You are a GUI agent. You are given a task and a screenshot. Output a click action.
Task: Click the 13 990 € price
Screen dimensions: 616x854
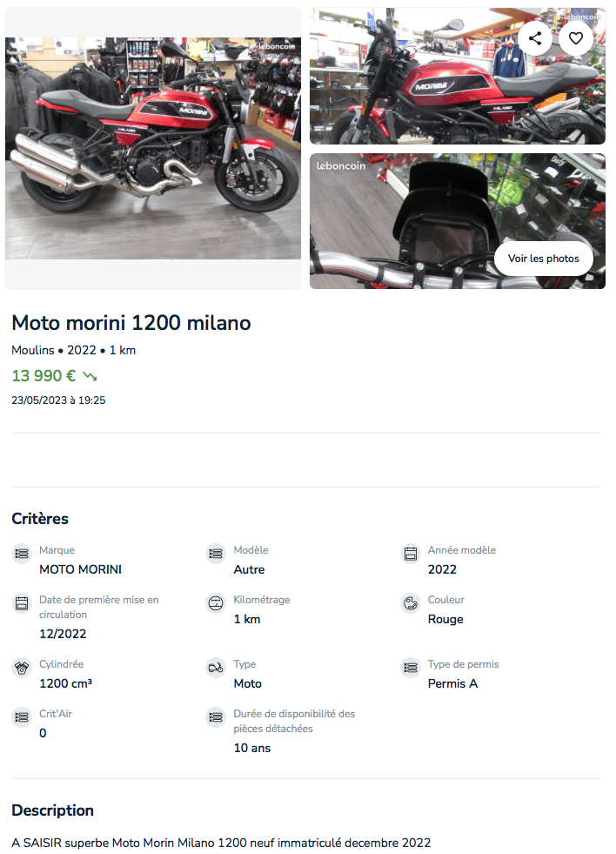44,376
